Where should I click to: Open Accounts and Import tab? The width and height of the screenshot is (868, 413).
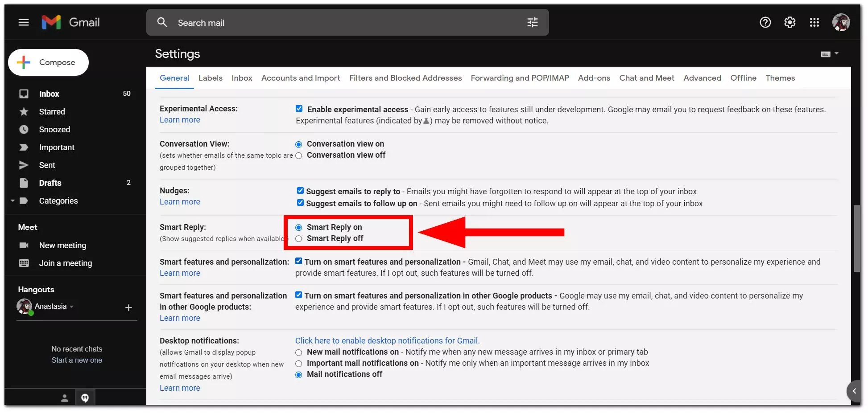pos(301,78)
